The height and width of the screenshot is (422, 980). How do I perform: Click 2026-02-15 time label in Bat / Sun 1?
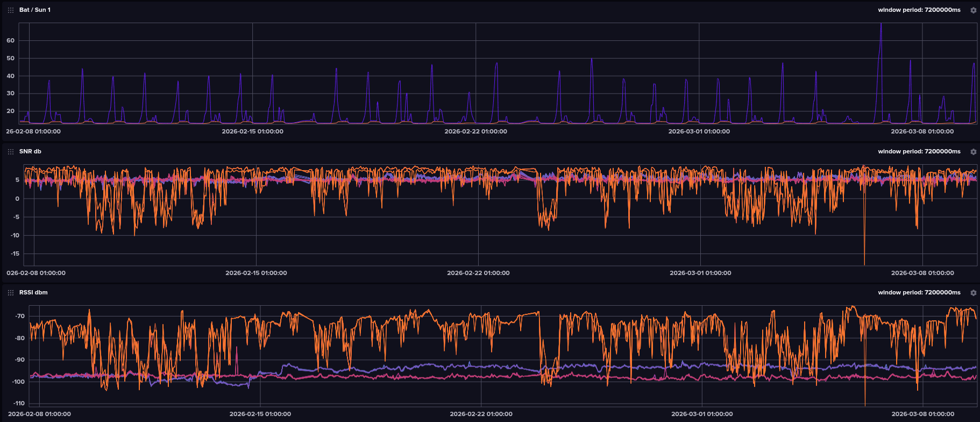tap(252, 131)
